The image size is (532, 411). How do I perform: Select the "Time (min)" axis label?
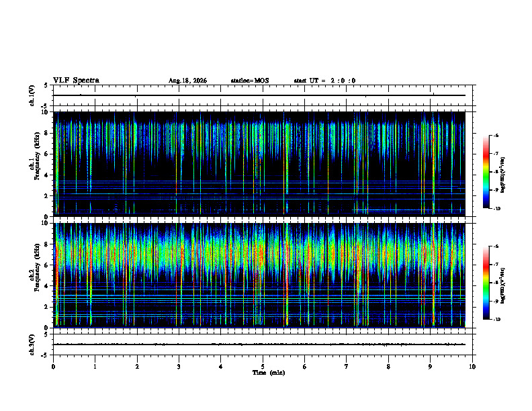pos(269,373)
